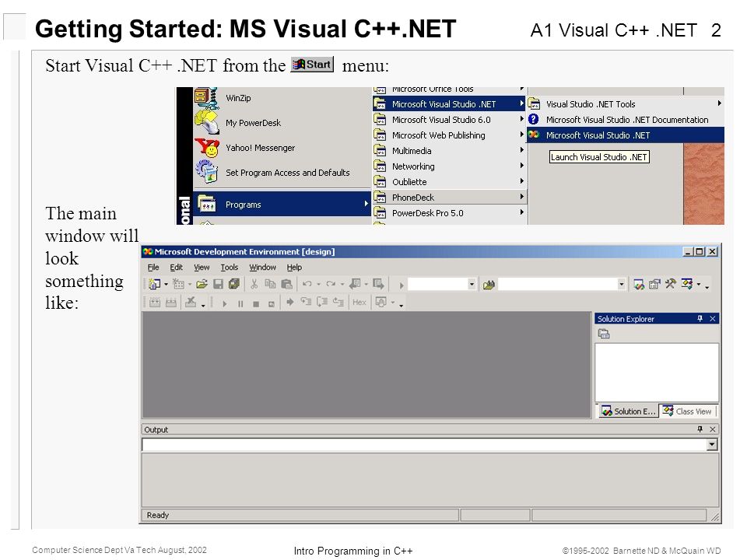
Task: Switch to the Class View tab
Action: (687, 411)
